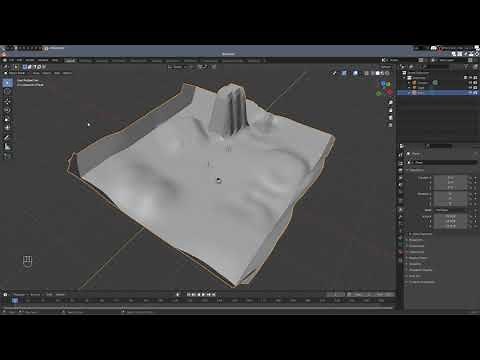Switch viewport to material preview shading
This screenshot has width=480, height=360.
382,73
